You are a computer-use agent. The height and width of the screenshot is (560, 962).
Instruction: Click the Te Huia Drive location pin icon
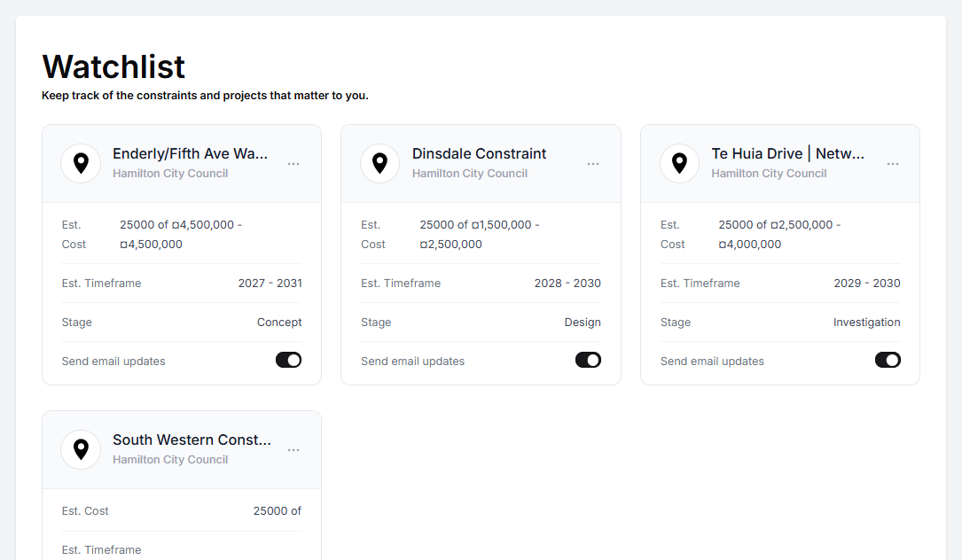pos(679,163)
